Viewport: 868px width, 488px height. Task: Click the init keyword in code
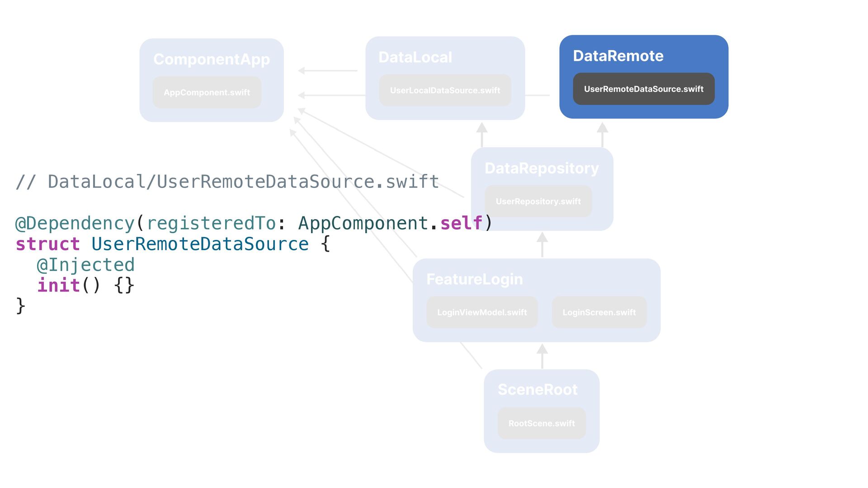58,286
